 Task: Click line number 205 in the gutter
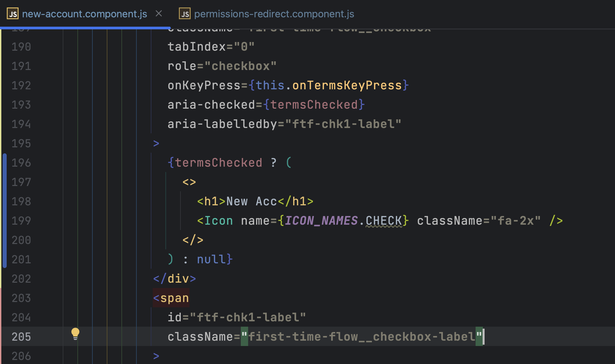pos(21,337)
